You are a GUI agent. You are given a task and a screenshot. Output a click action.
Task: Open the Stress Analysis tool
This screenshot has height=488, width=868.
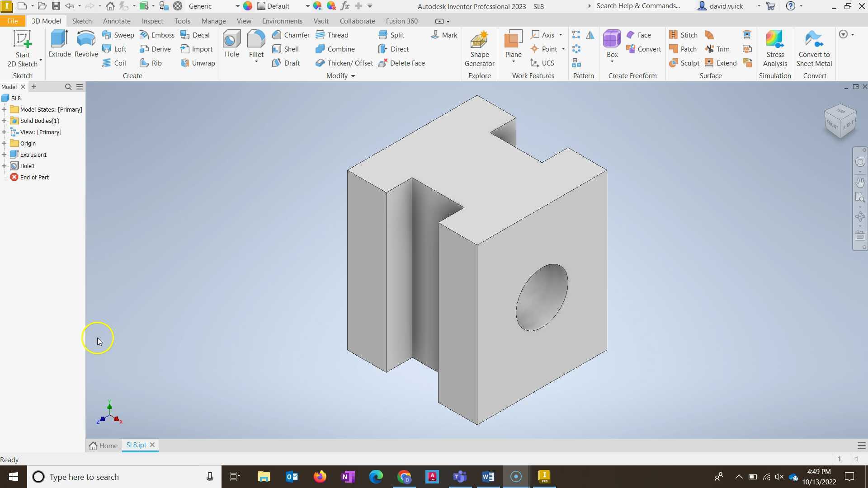[775, 47]
